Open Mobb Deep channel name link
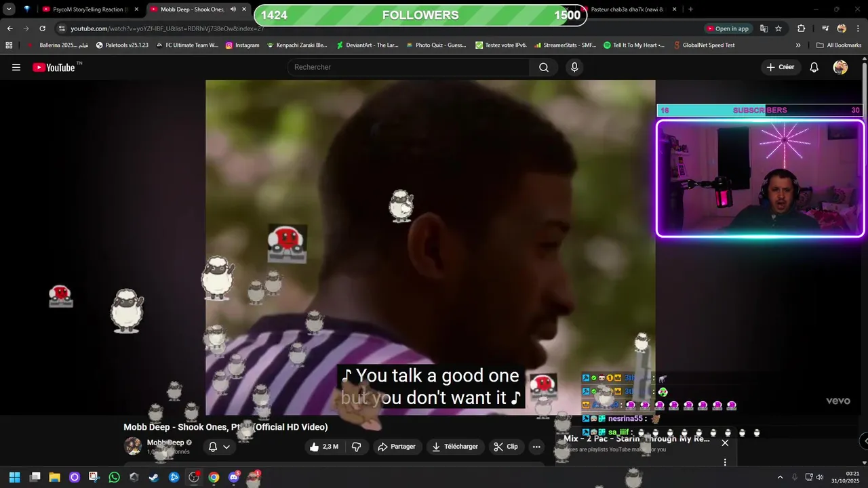Viewport: 868px width, 488px height. point(165,443)
